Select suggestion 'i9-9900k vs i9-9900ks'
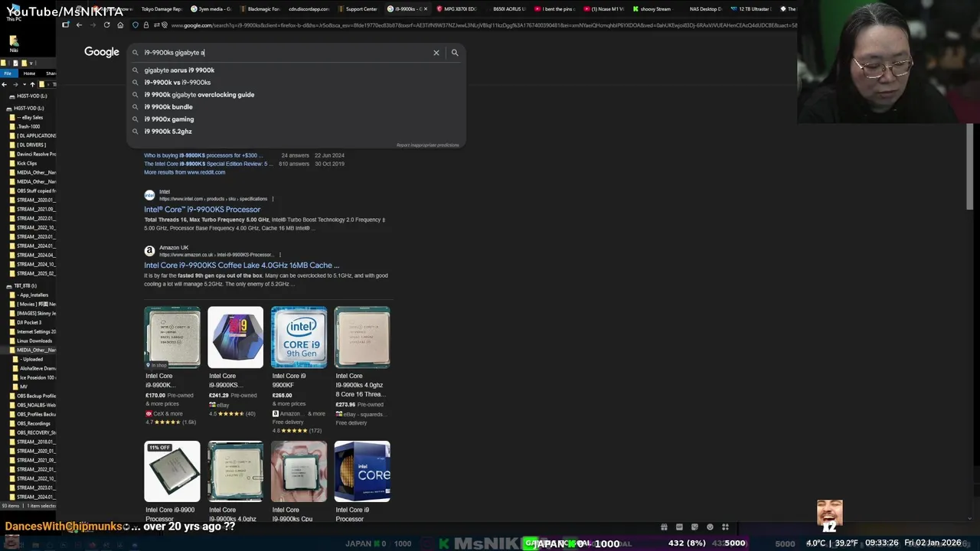This screenshot has height=551, width=980. (x=178, y=82)
